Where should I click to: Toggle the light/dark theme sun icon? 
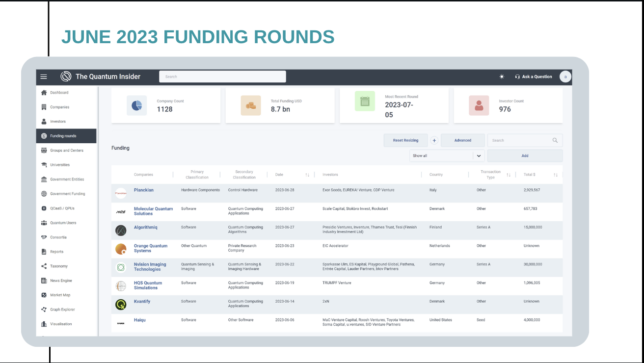pos(502,77)
